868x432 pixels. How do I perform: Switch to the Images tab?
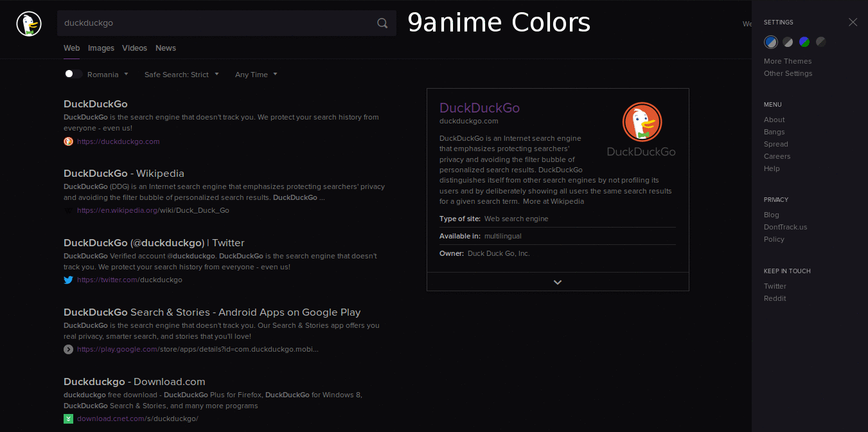(x=101, y=48)
